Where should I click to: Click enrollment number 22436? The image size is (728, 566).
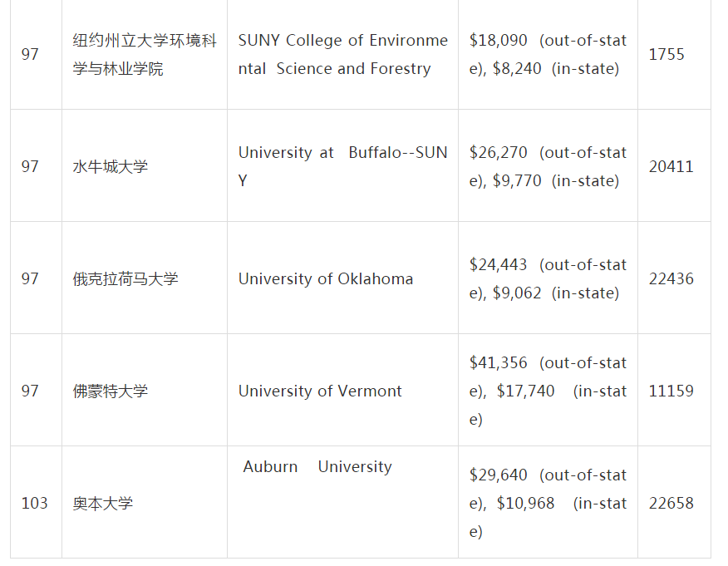(671, 279)
